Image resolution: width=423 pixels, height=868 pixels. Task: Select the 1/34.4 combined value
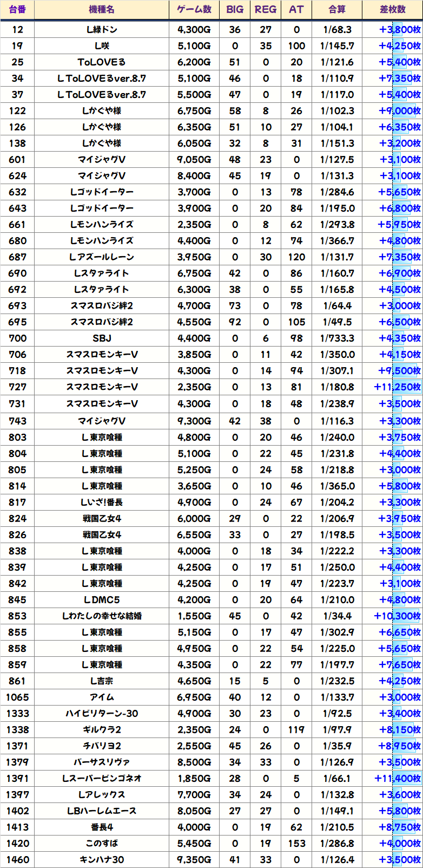tap(337, 616)
